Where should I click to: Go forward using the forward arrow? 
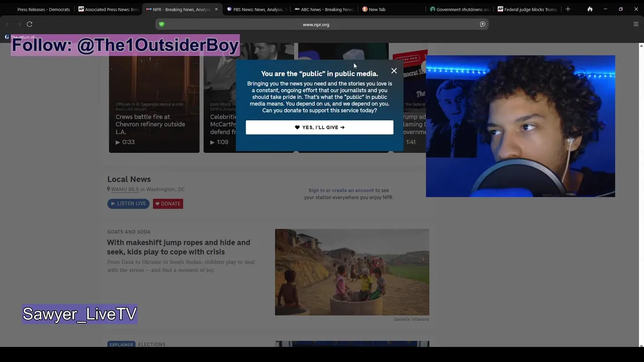point(19,24)
